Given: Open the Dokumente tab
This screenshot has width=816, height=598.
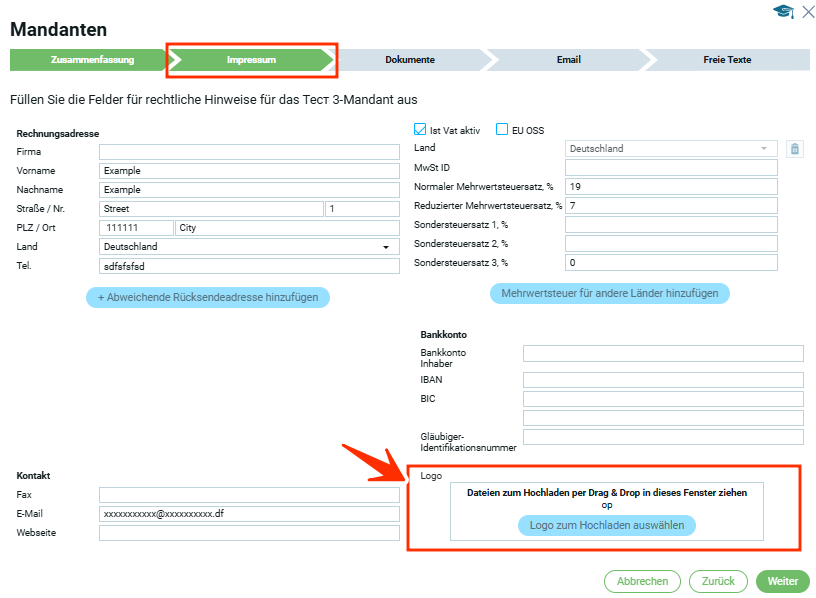Looking at the screenshot, I should [410, 60].
